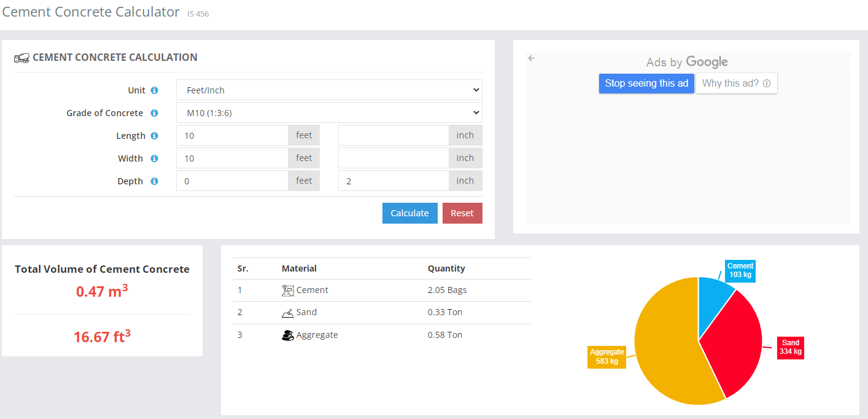Click Stop seeing this ad button

646,84
